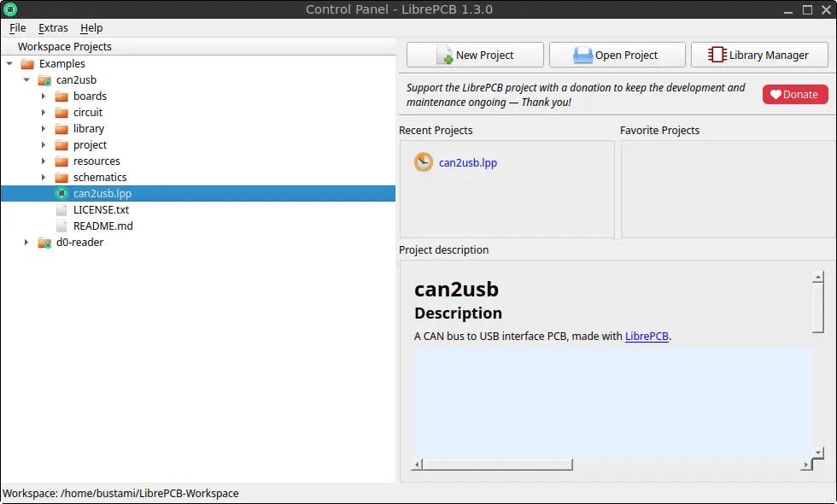
Task: Expand the project folder
Action: tap(44, 144)
